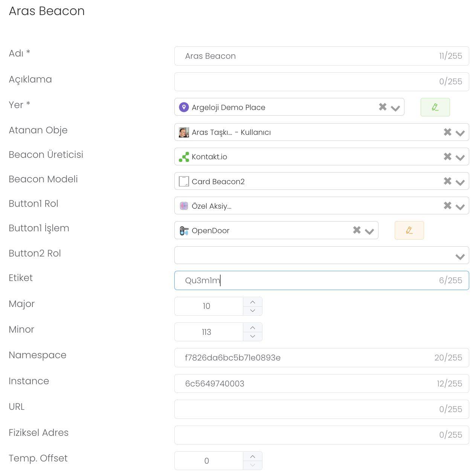Remove Kontakt.io from Beacon Üreticisi
The width and height of the screenshot is (476, 475).
(x=447, y=156)
